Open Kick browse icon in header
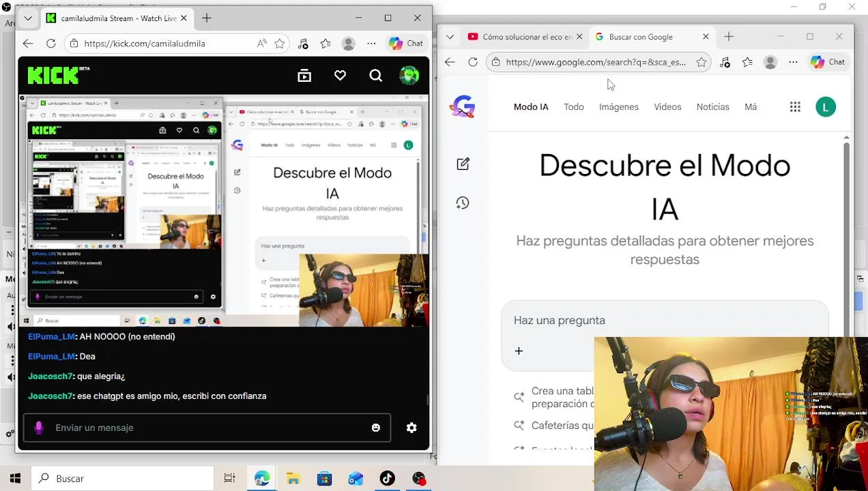 304,76
